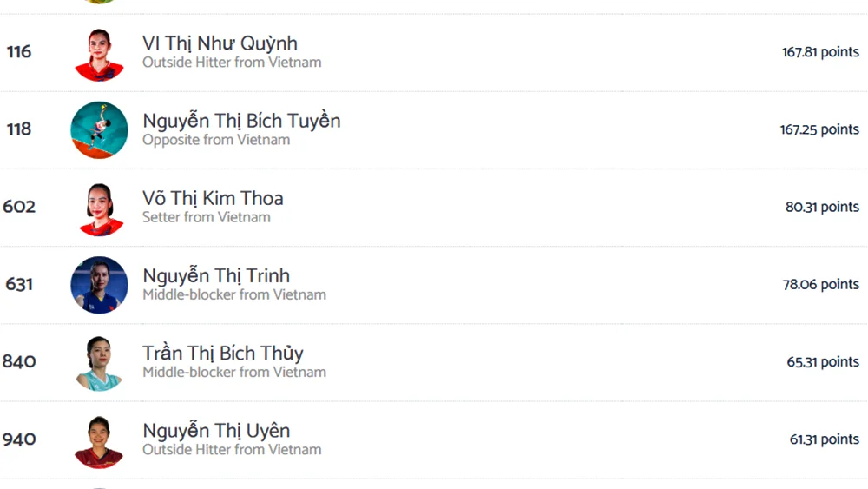Image resolution: width=868 pixels, height=489 pixels.
Task: Open Nguyễn Thị Trinh's round avatar
Action: point(99,285)
